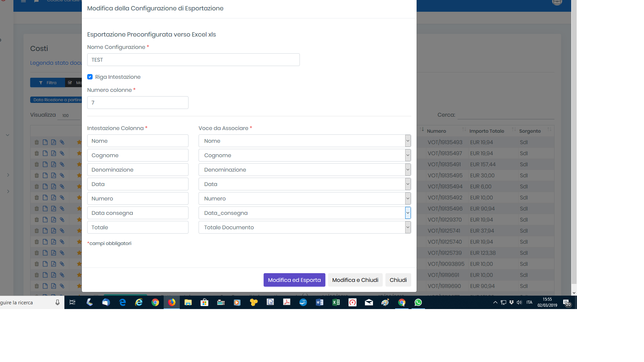The image size is (644, 362).
Task: Click the ITA language indicator
Action: [x=529, y=302]
